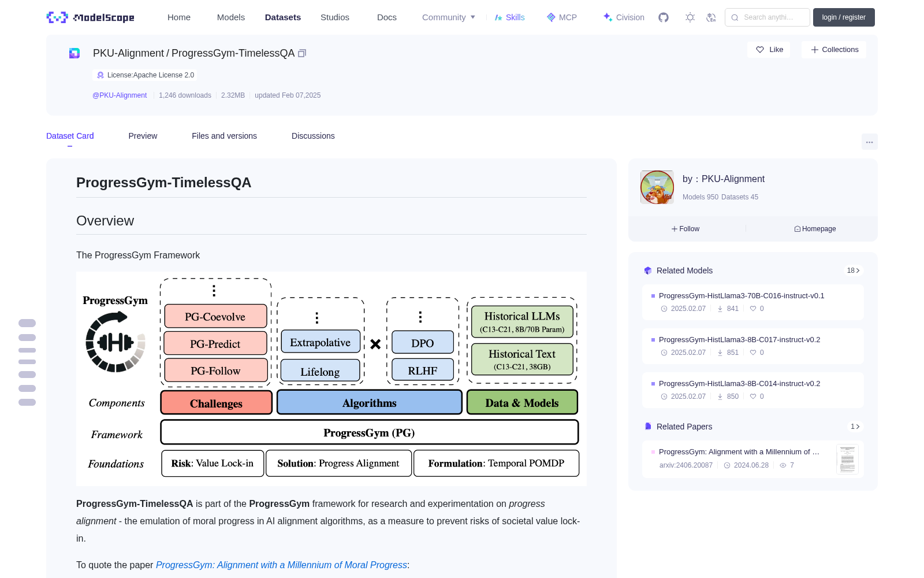Open the GitHub icon link

(664, 17)
